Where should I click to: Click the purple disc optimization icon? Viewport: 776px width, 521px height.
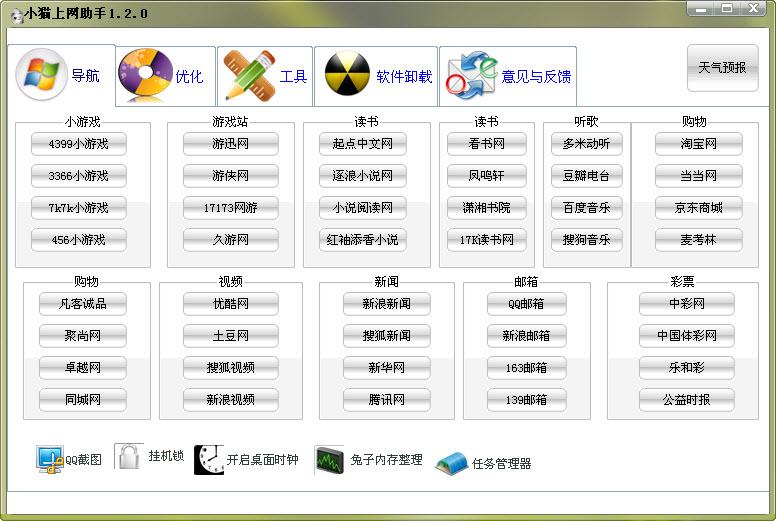point(146,74)
